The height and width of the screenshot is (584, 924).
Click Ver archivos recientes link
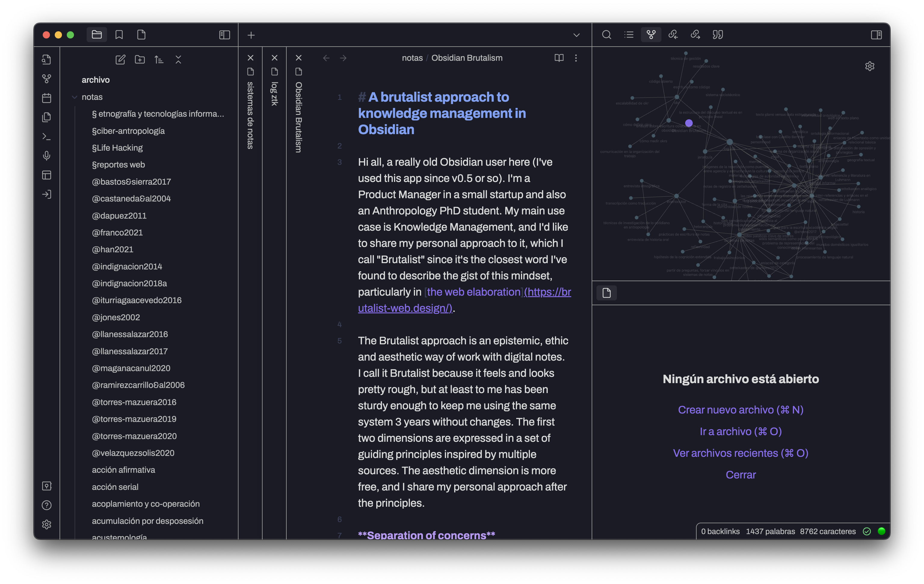(x=741, y=453)
